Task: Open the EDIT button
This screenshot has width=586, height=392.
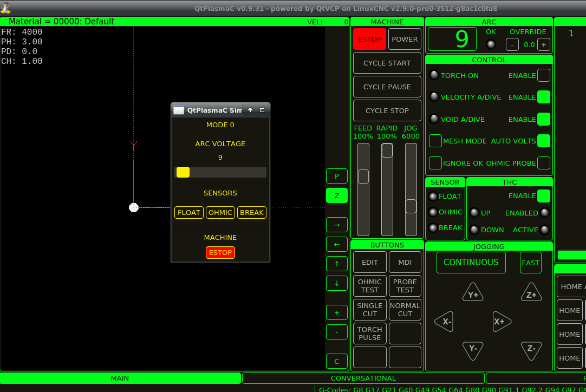Action: [x=369, y=263]
